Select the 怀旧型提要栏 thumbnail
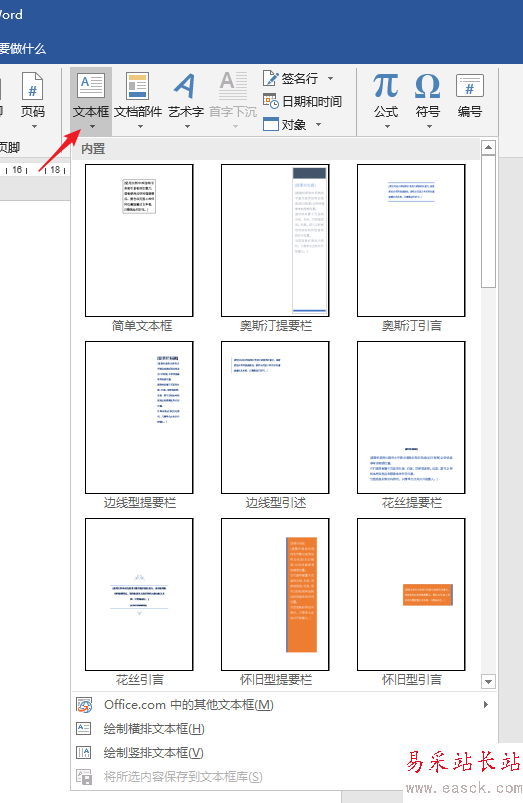523x803 pixels. click(x=275, y=594)
